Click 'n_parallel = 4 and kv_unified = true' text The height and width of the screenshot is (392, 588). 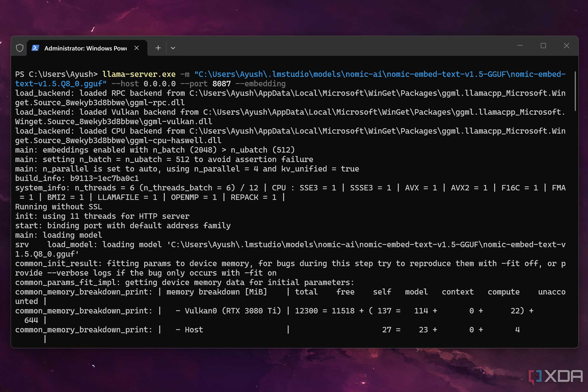(x=277, y=169)
